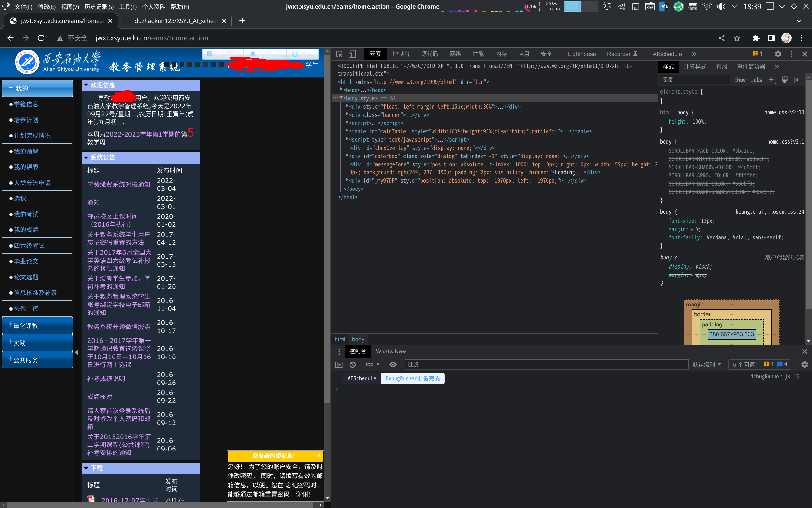Open notification bell in system tray
This screenshot has width=812, height=508.
(607, 6)
